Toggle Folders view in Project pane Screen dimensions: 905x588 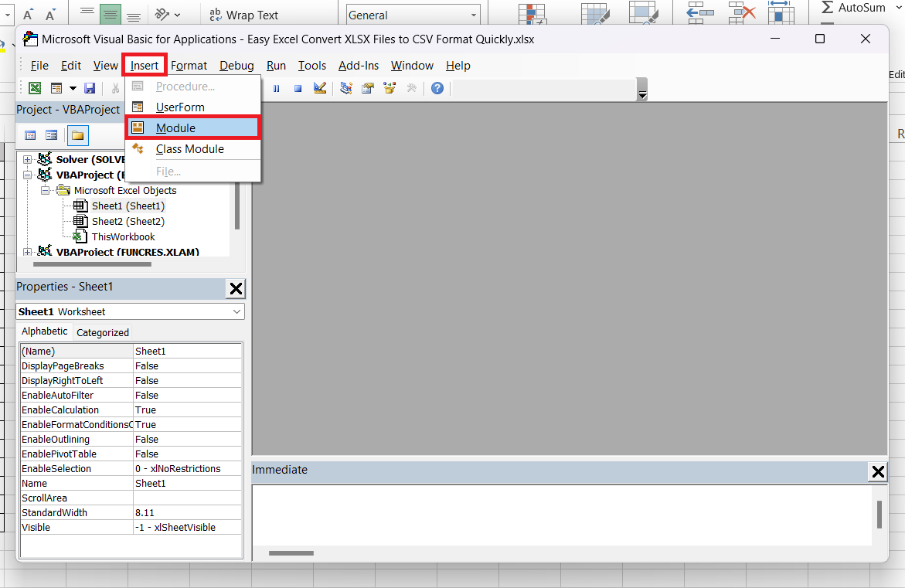pyautogui.click(x=77, y=136)
